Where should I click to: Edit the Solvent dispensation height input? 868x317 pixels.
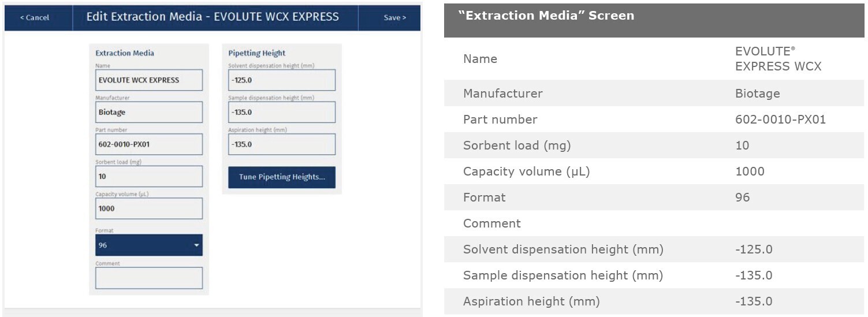pyautogui.click(x=282, y=80)
